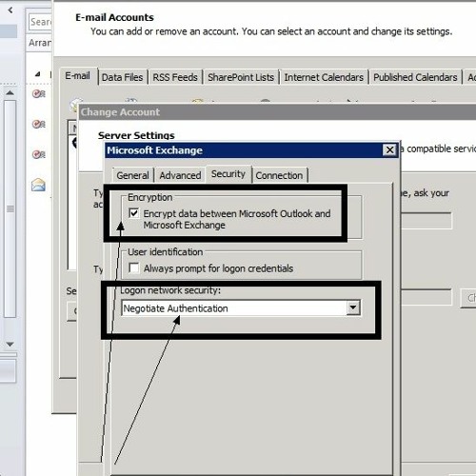476x476 pixels.
Task: Go to Internet Calendars tab
Action: [324, 77]
